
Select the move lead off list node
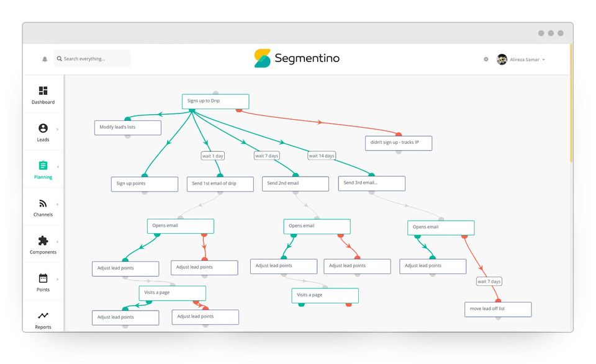pyautogui.click(x=498, y=309)
